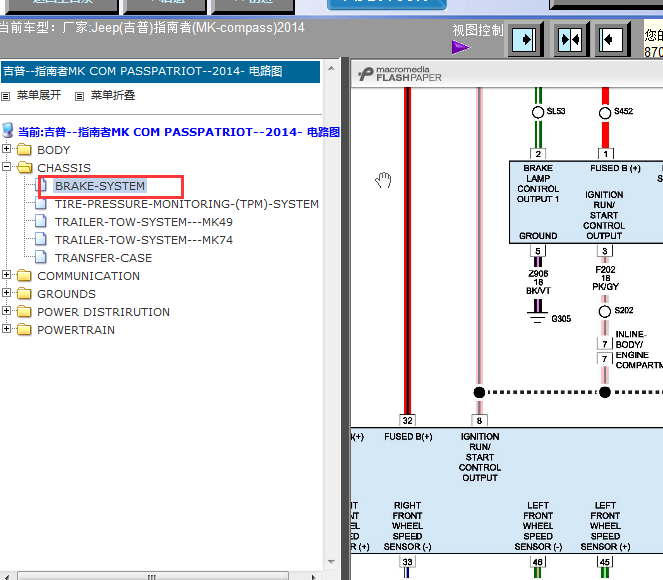The image size is (663, 580).
Task: Open the TRANSFER-CASE diagram
Action: coord(103,258)
